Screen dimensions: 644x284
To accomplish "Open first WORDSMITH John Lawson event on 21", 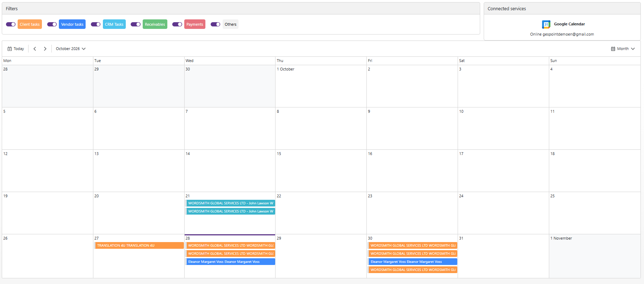I will 230,203.
